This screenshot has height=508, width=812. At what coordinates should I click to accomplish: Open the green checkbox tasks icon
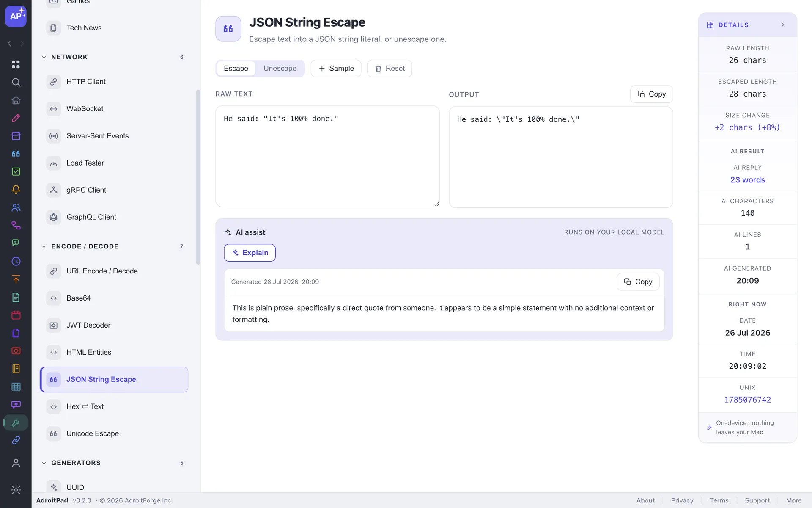click(16, 171)
